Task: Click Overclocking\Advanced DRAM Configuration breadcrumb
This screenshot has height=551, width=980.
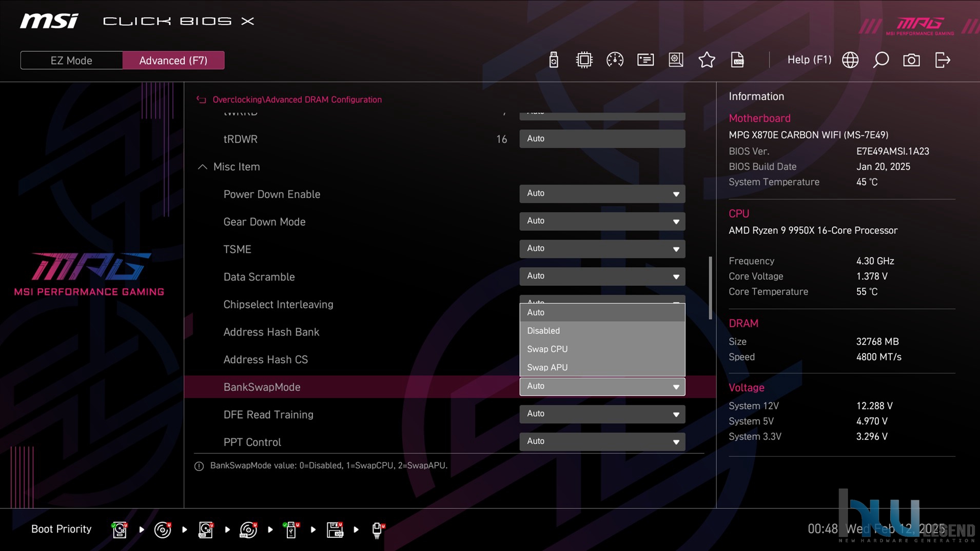Action: (x=297, y=100)
